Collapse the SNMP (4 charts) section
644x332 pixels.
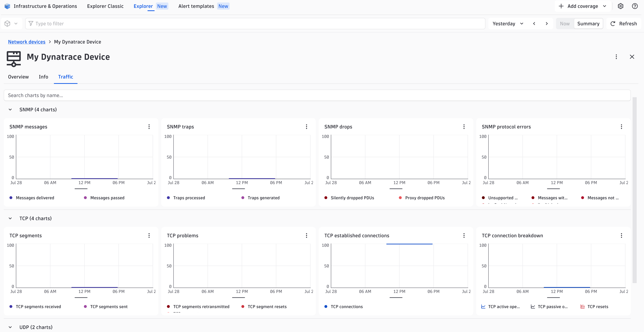click(x=10, y=110)
